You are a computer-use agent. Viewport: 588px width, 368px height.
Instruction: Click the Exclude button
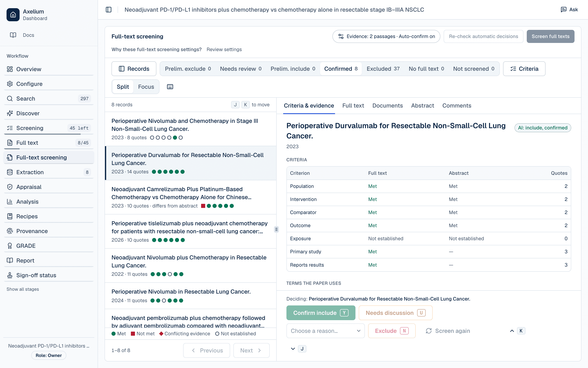click(392, 331)
